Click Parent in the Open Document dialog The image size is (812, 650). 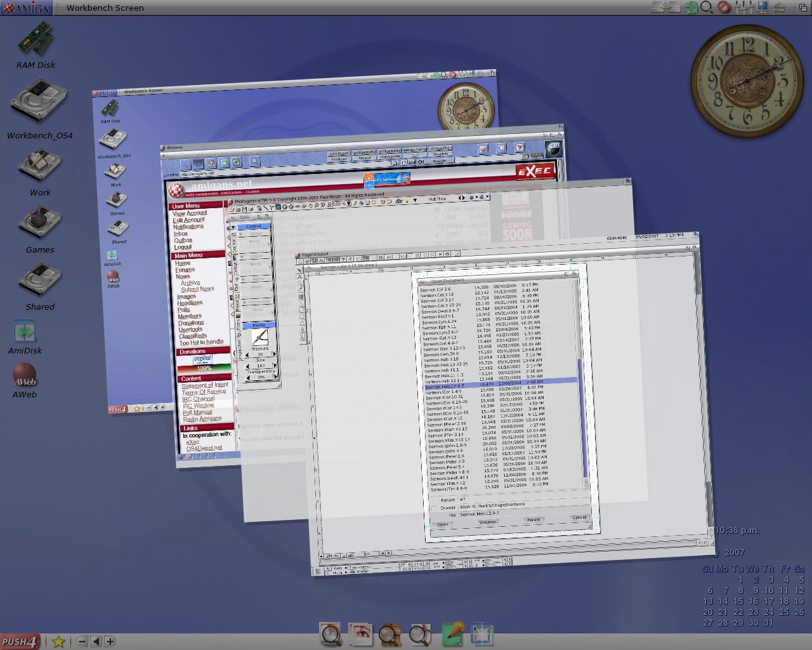(534, 520)
